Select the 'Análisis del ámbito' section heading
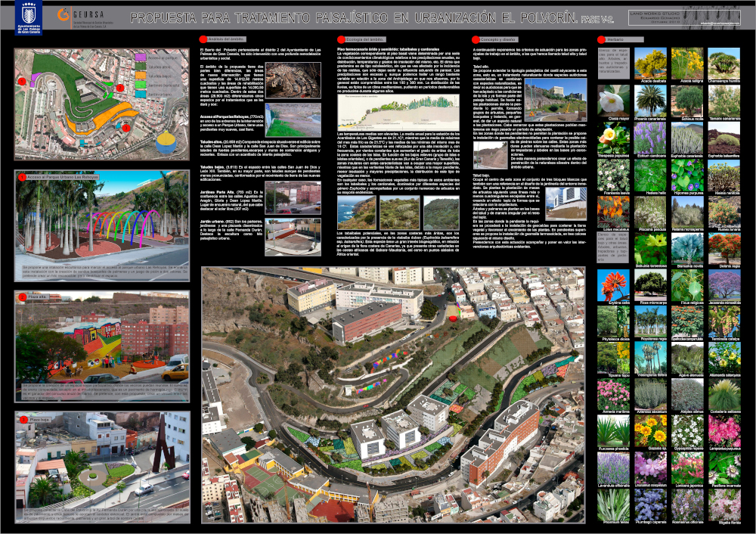This screenshot has height=534, width=756. (x=226, y=39)
